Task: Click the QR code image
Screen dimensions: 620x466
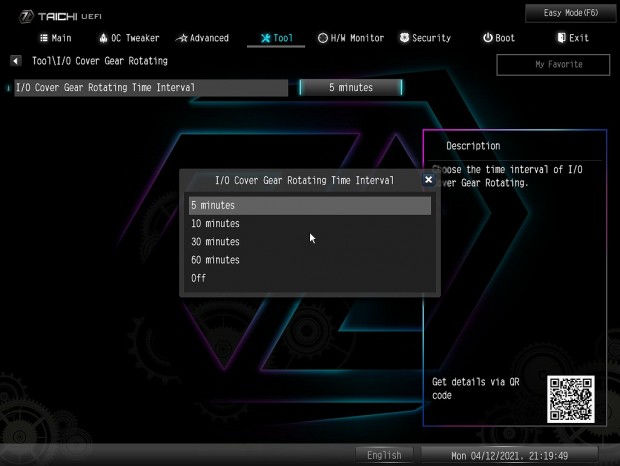Action: pos(571,399)
